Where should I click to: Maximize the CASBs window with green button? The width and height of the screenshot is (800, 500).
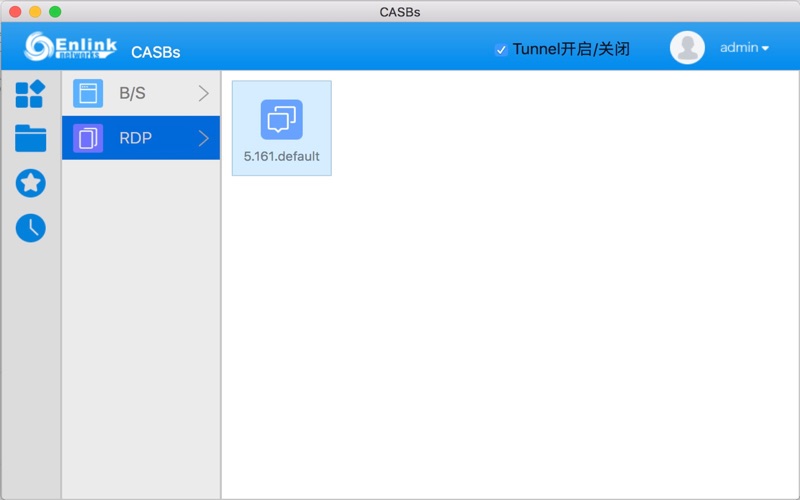[55, 12]
